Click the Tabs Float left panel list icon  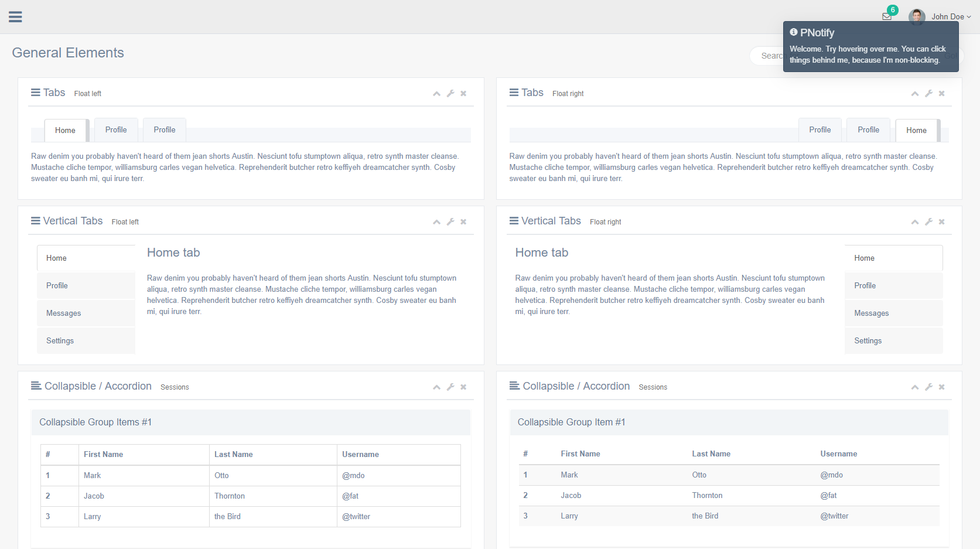pyautogui.click(x=36, y=93)
